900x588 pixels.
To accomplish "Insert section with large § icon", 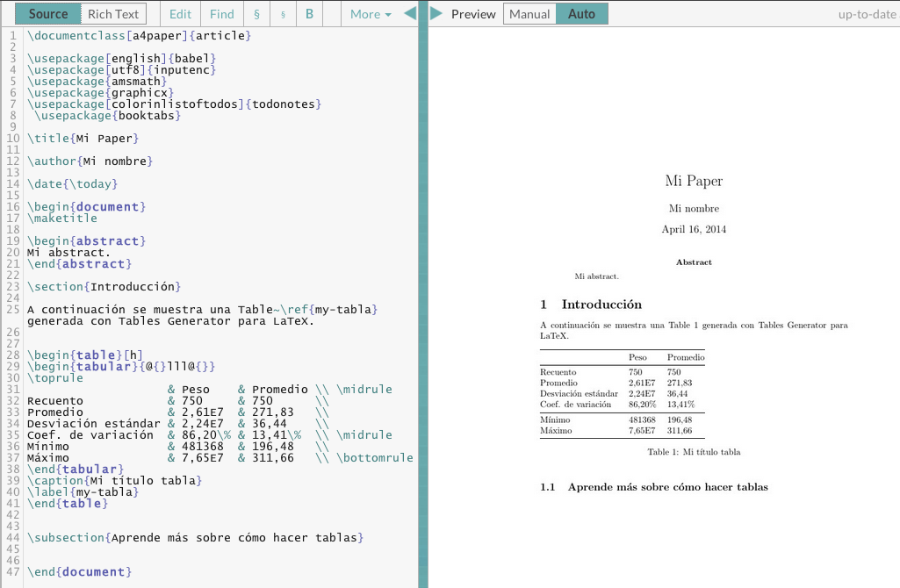I will click(x=256, y=14).
